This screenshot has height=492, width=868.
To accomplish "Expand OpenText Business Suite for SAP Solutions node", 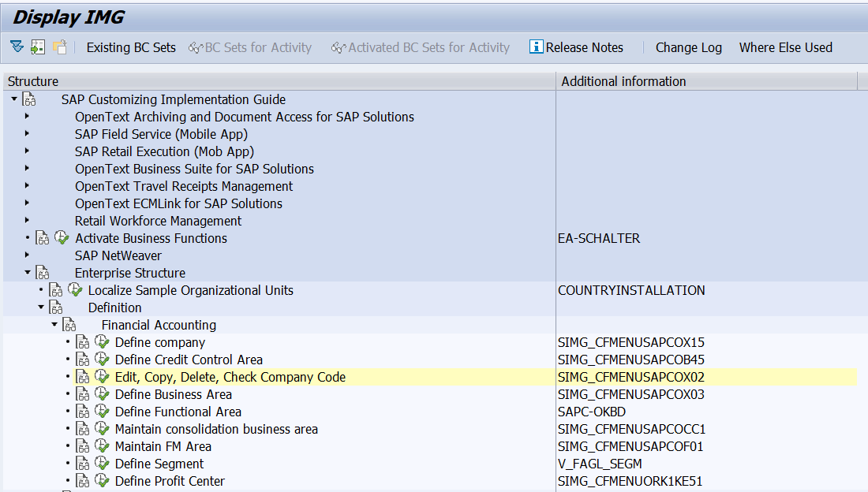I will pos(27,168).
